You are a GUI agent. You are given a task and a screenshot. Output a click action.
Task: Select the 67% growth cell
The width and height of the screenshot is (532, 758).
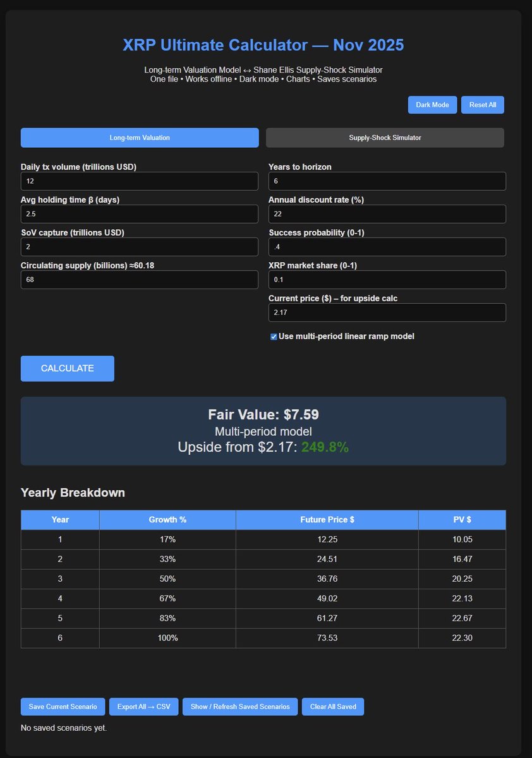coord(167,599)
